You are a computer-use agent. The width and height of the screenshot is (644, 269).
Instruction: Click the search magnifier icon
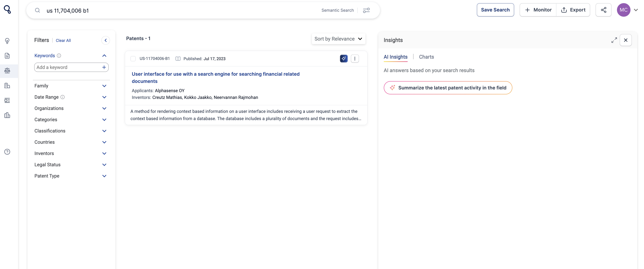37,10
